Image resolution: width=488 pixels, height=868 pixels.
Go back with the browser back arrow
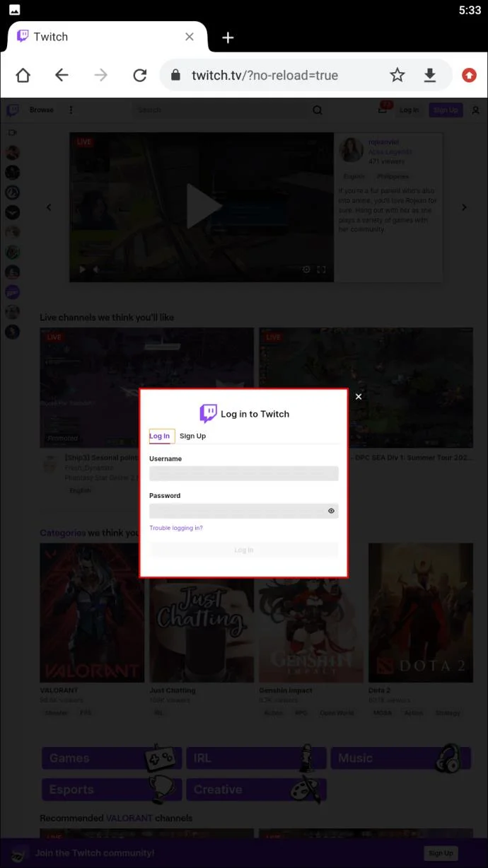(x=62, y=76)
